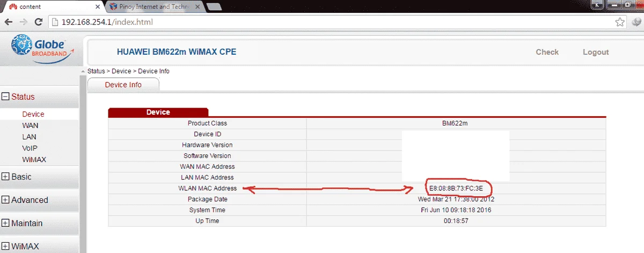Expand the Maintain menu section
This screenshot has height=253, width=644.
pyautogui.click(x=6, y=224)
